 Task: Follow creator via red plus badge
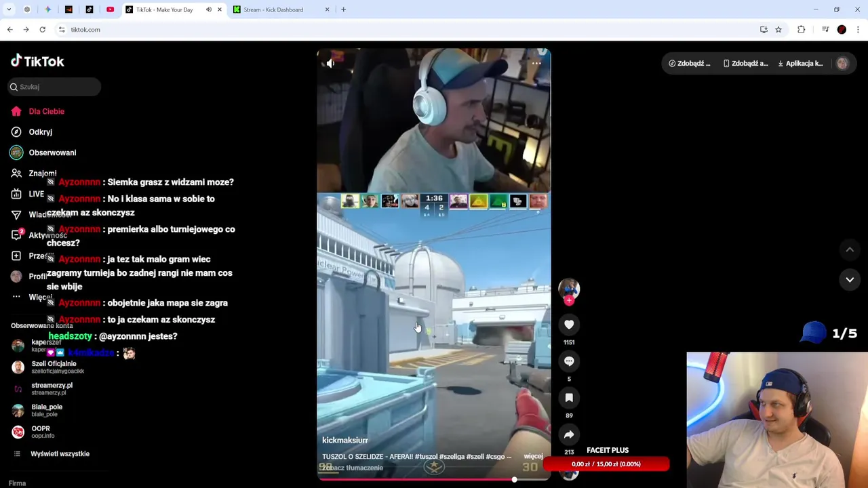click(x=569, y=301)
